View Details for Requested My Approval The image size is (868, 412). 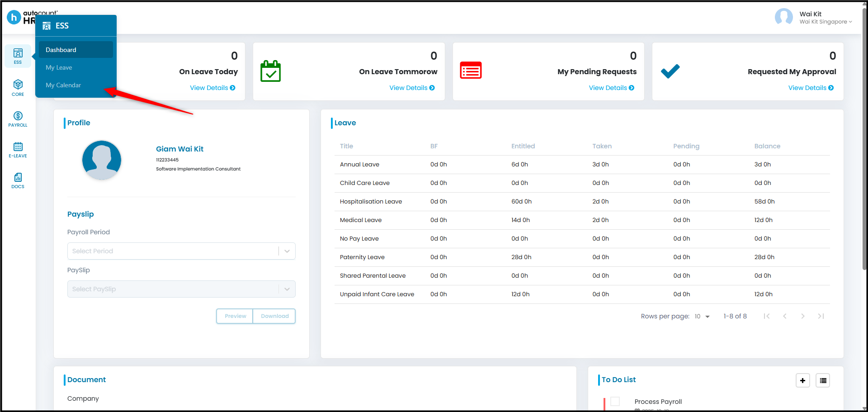[x=811, y=88]
